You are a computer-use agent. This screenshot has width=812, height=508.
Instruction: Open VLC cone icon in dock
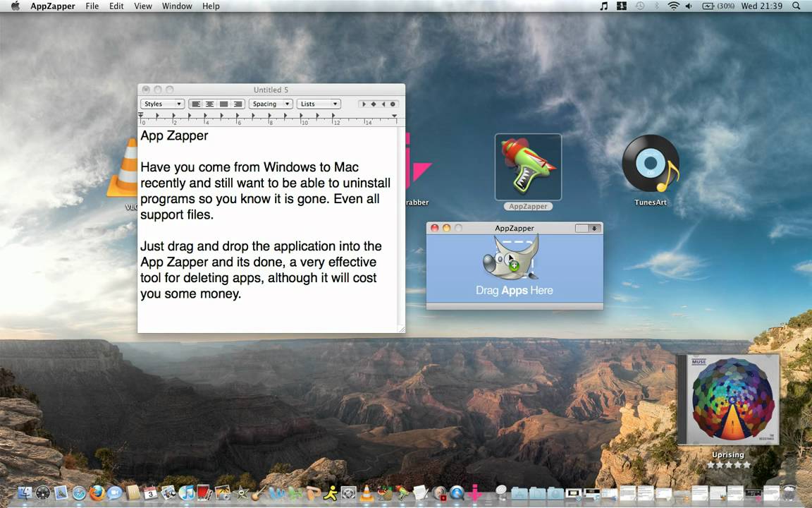[x=367, y=493]
